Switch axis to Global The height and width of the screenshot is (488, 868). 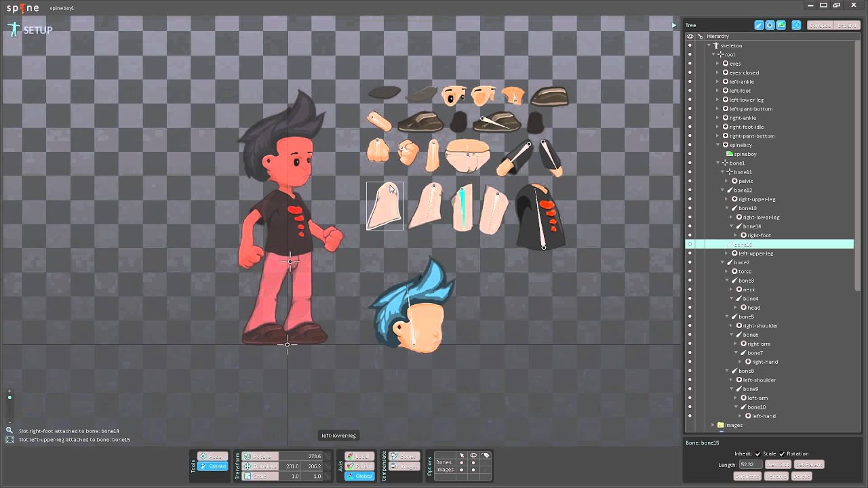(x=359, y=476)
